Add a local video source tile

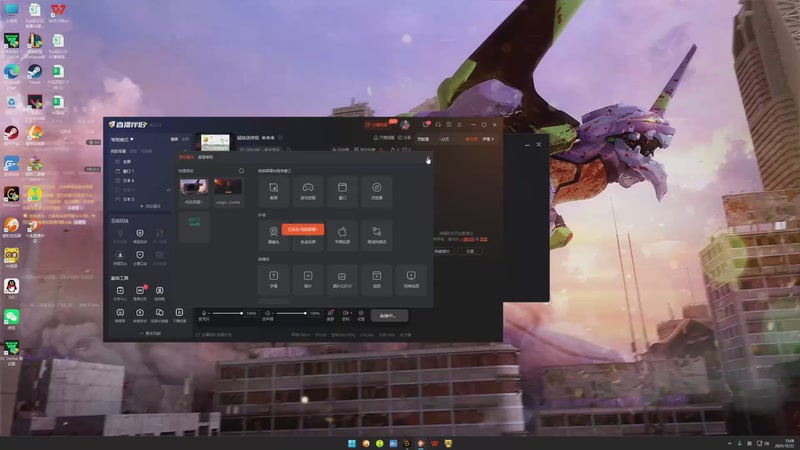[377, 279]
